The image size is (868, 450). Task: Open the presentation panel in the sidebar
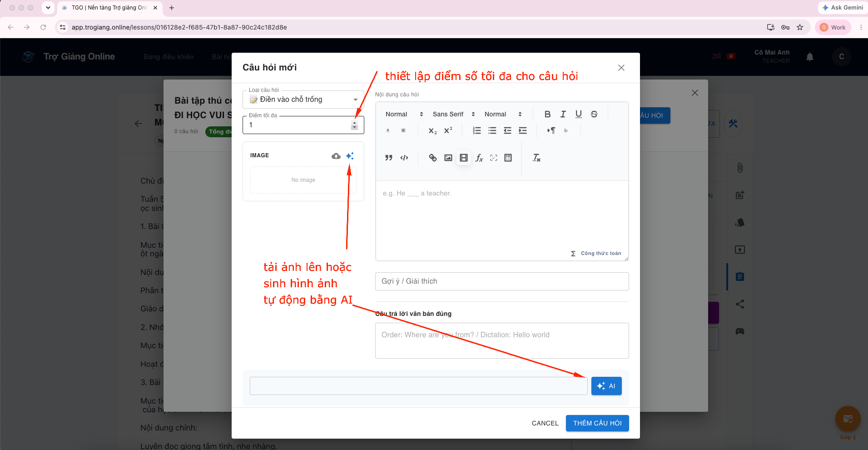click(740, 250)
